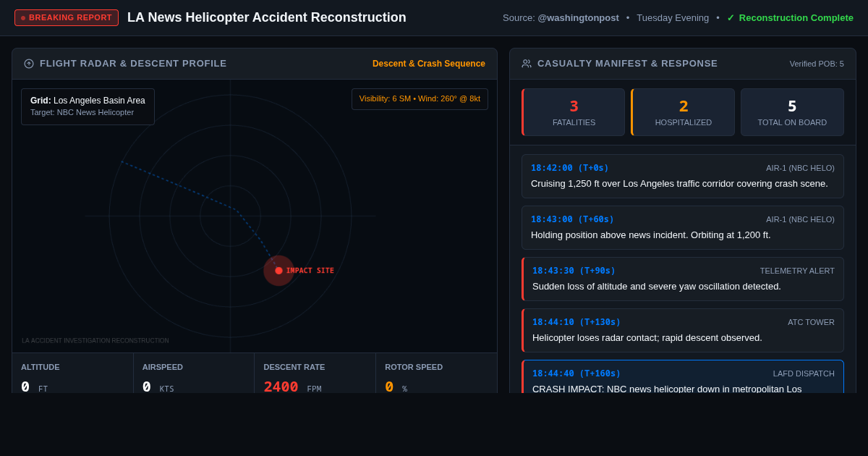The image size is (868, 456).
Task: Click the IMPACT SITE label on radar
Action: coord(310,271)
